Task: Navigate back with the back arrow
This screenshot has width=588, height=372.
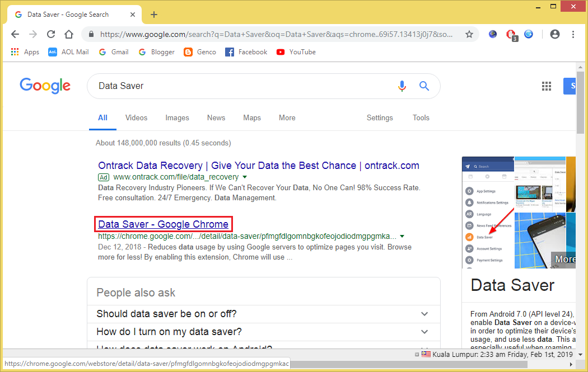Action: click(x=15, y=34)
